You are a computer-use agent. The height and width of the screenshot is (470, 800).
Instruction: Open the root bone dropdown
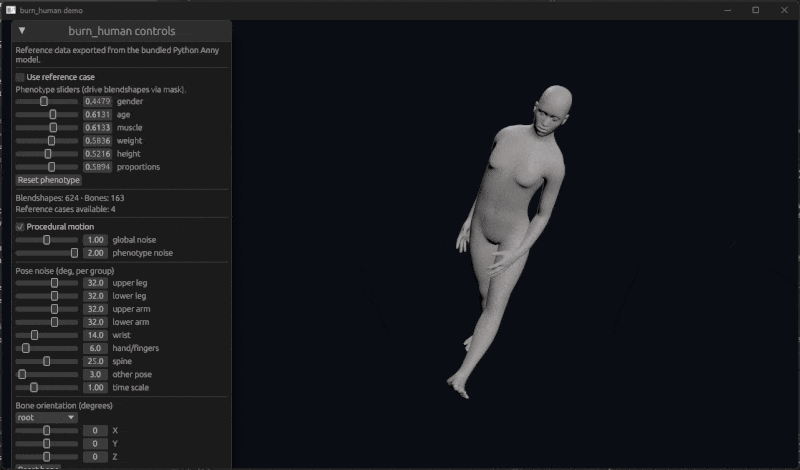[46, 417]
